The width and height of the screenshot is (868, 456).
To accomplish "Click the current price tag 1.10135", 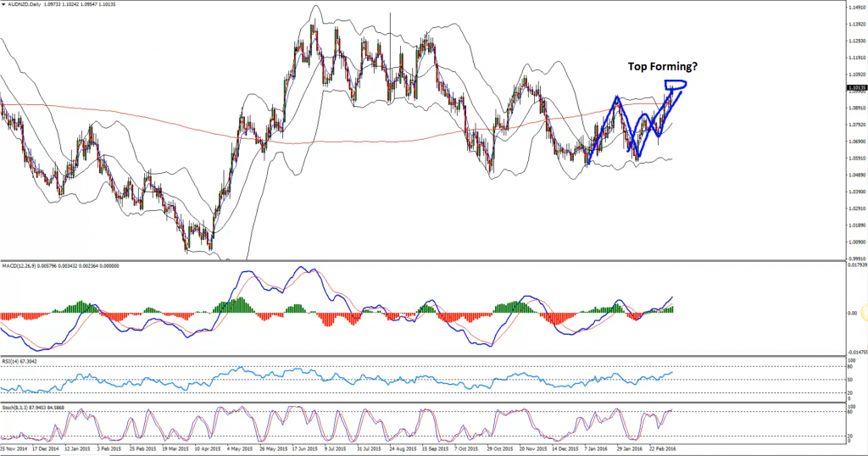I will tap(857, 87).
